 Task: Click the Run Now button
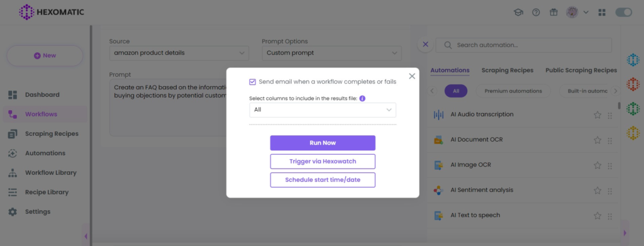coord(323,143)
